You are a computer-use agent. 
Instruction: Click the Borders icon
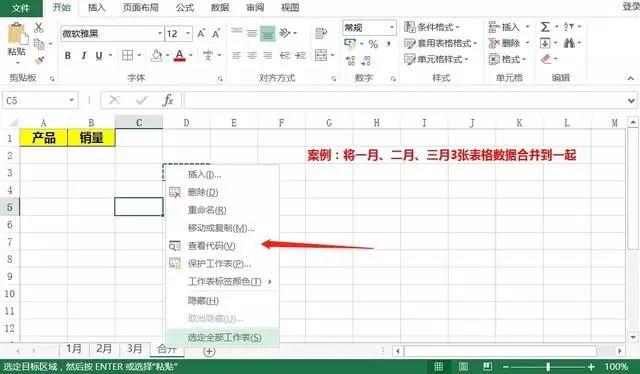128,56
